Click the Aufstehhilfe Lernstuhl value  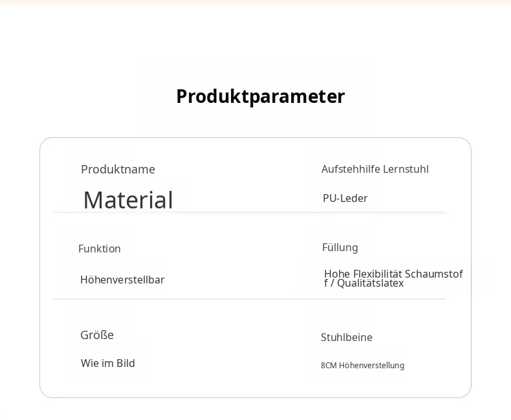(x=375, y=170)
